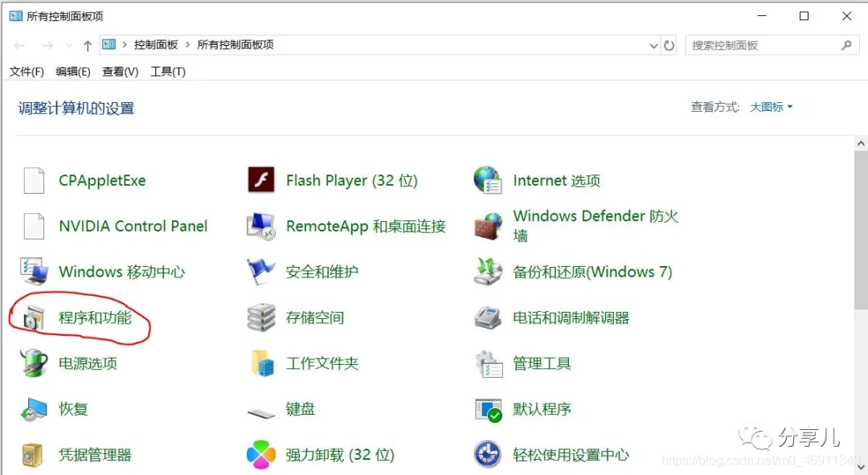Click the 程序和功能 disc box icon
868x475 pixels.
click(34, 317)
